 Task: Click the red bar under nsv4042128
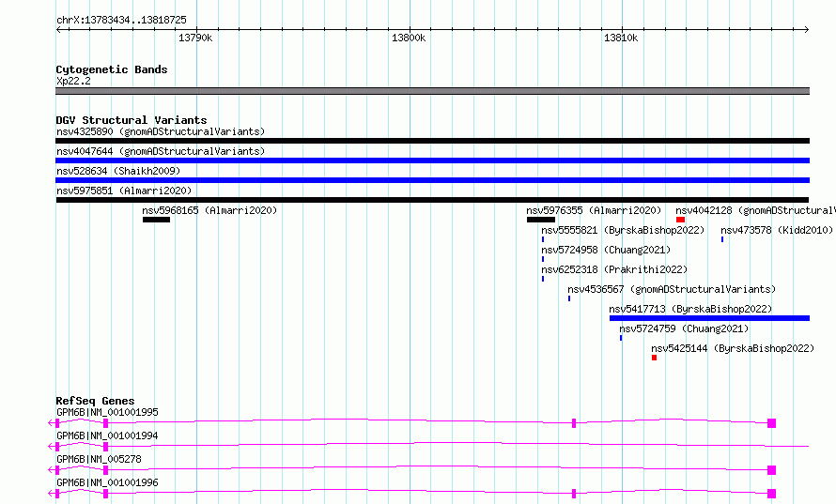pos(680,220)
